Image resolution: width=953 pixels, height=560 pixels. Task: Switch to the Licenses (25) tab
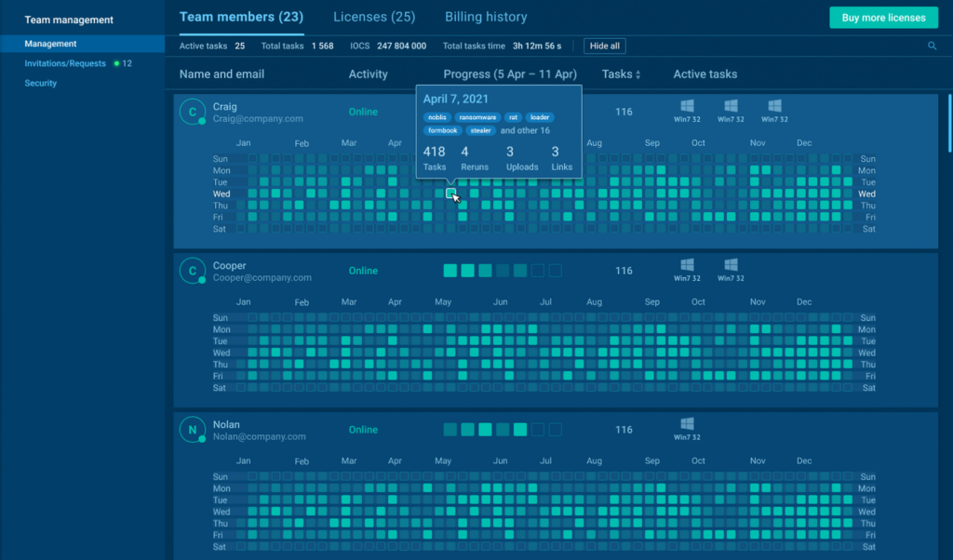374,17
